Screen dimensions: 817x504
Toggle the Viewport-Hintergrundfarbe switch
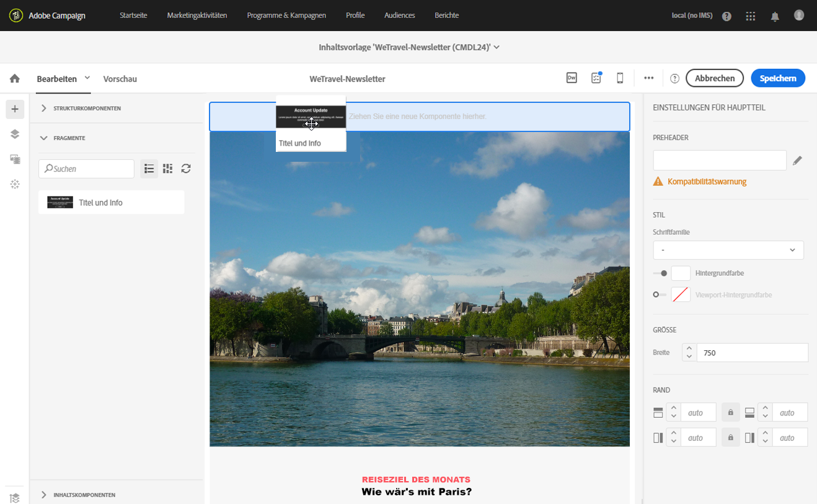(x=660, y=294)
